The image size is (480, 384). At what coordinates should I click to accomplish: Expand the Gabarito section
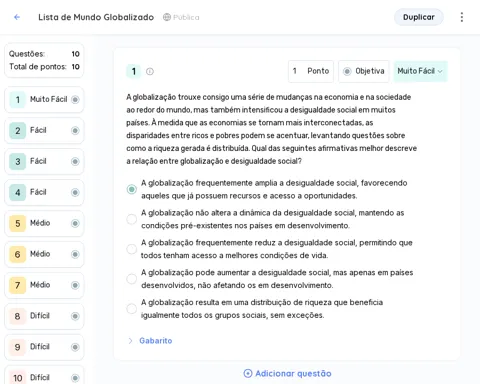(150, 341)
